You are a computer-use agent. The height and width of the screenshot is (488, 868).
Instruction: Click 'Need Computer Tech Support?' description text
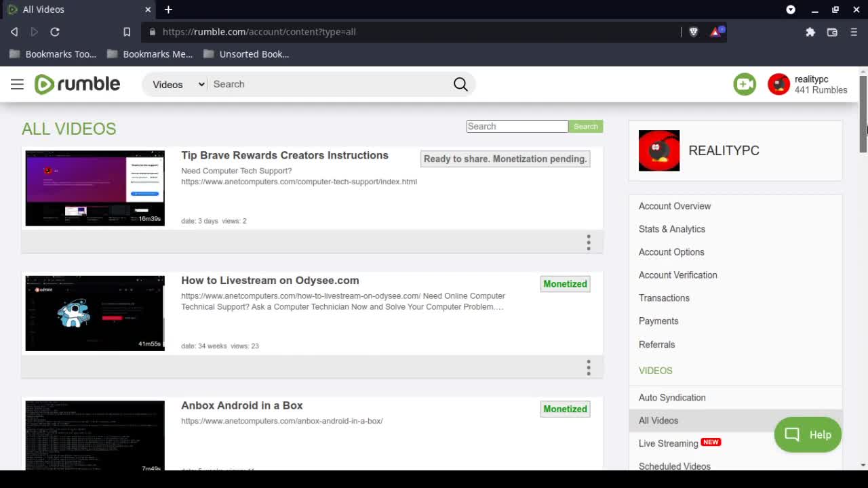[x=237, y=171]
